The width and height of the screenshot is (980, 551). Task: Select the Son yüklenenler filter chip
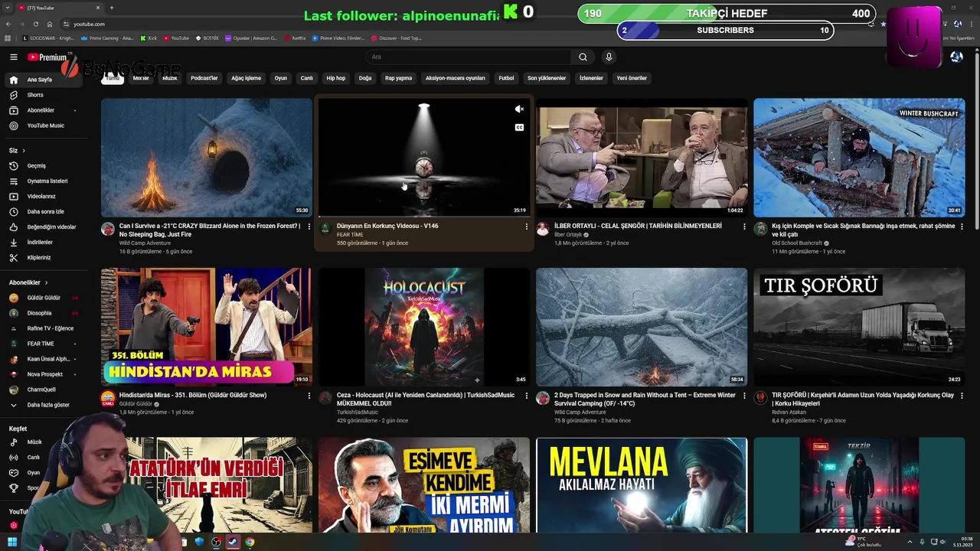[x=547, y=78]
